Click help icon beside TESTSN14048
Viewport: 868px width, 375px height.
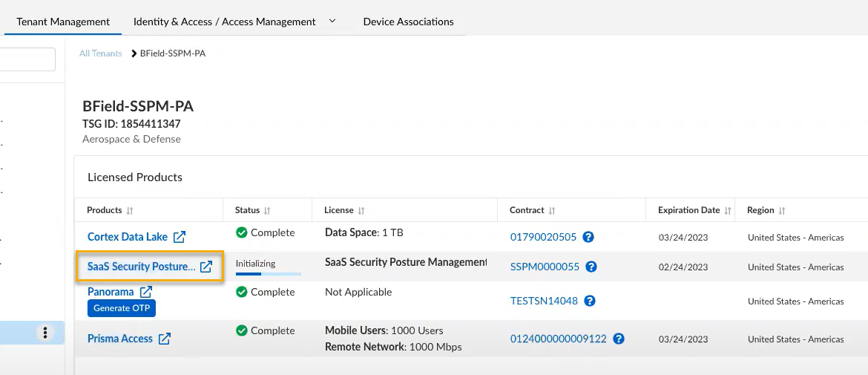click(x=590, y=301)
